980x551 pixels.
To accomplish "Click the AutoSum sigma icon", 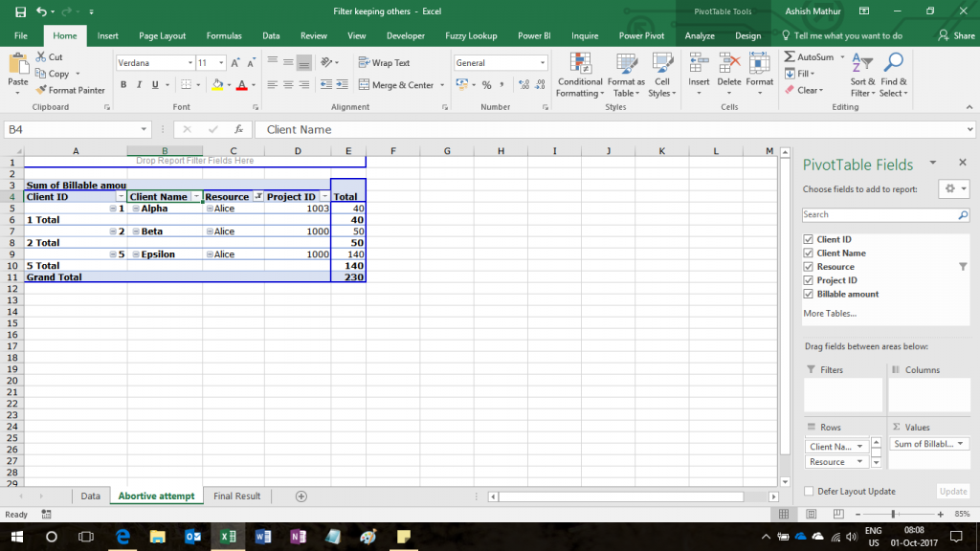I will 790,56.
